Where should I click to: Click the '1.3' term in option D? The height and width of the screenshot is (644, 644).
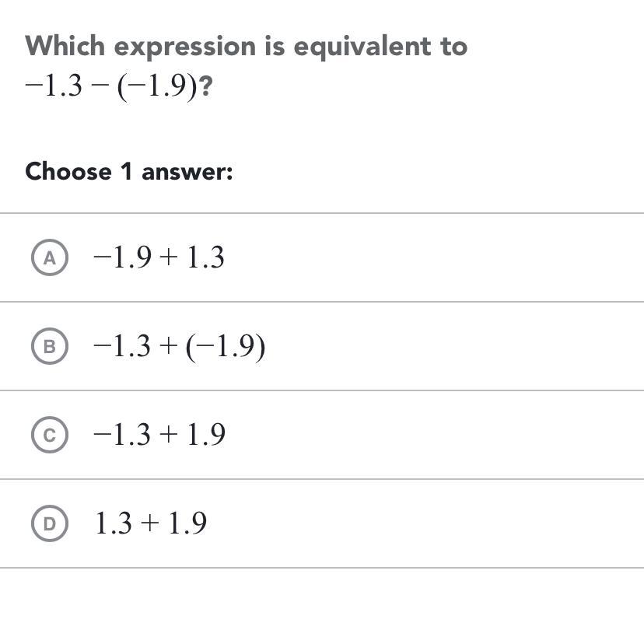114,523
